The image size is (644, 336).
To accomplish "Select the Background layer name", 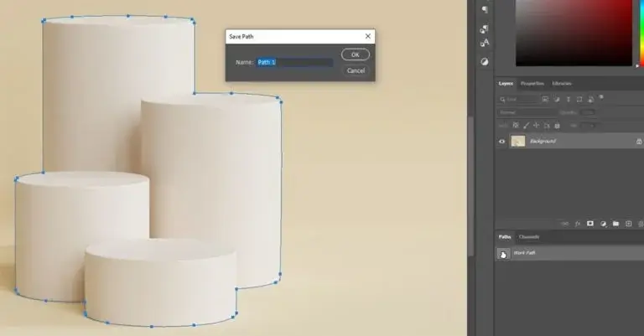I will click(543, 141).
